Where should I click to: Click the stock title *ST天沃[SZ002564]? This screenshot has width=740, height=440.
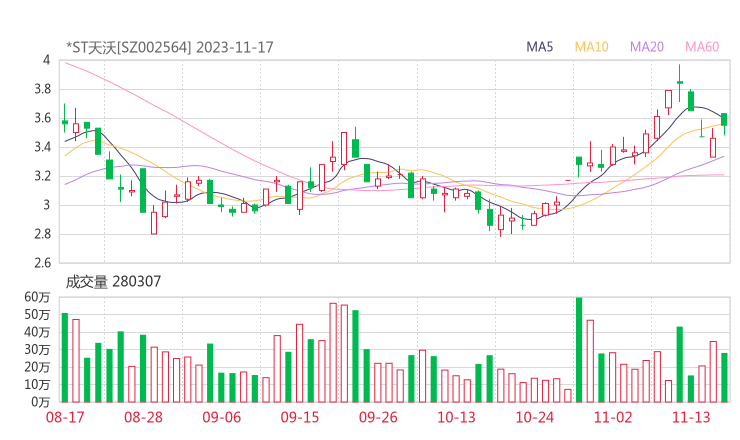tap(128, 47)
